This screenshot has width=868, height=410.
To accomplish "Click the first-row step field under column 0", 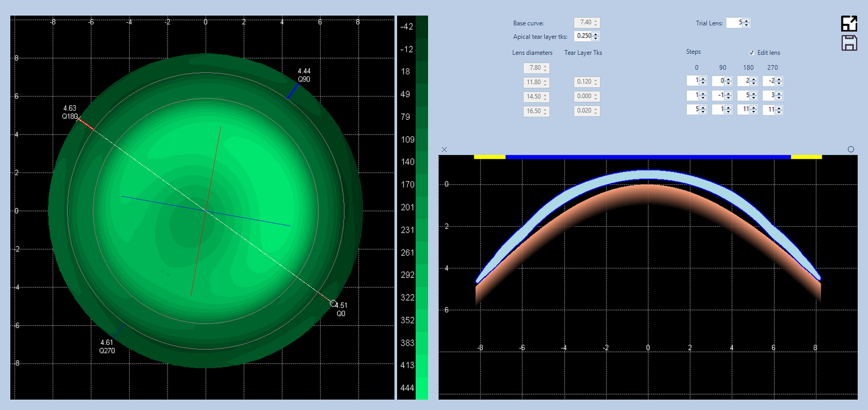I will point(693,81).
